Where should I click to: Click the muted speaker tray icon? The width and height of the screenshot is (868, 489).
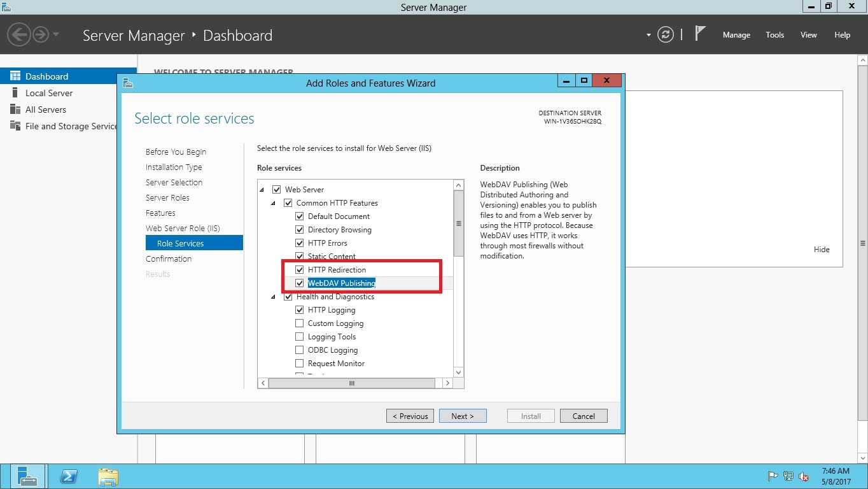click(x=804, y=476)
